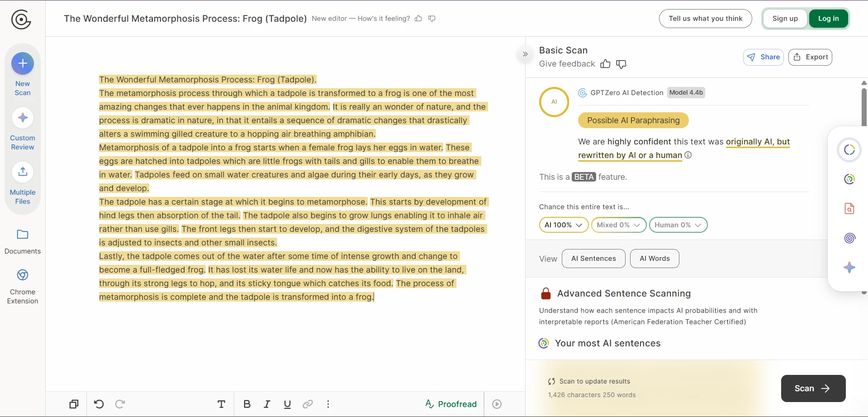Viewport: 868px width, 417px height.
Task: Give thumbs up feedback on Basic Scan
Action: [606, 64]
